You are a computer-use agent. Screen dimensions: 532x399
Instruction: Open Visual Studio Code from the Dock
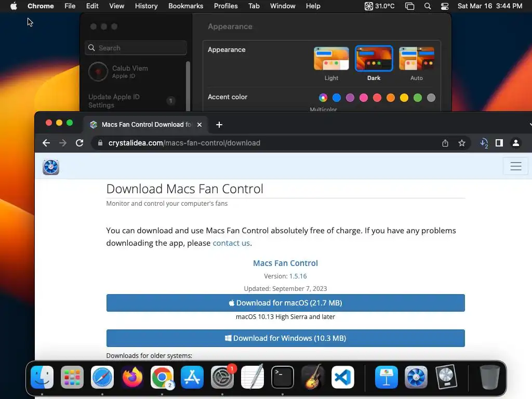[x=343, y=377]
